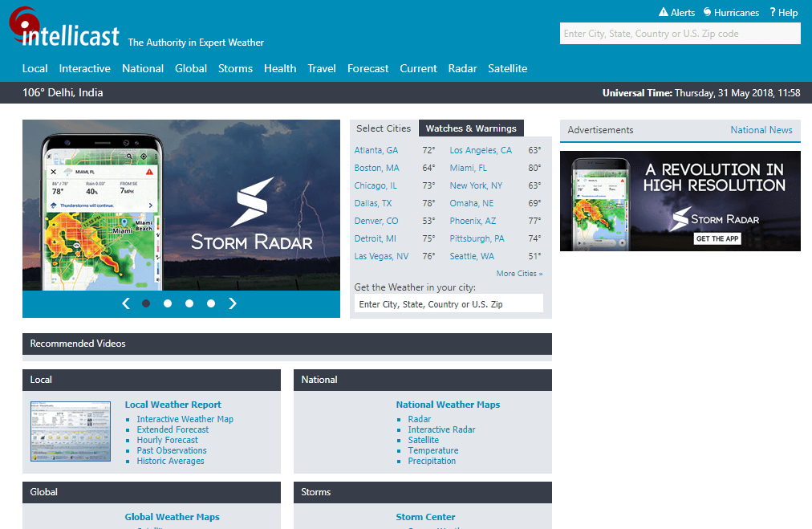Click the Storm Radar carousel banner
Image resolution: width=812 pixels, height=529 pixels.
tap(181, 205)
